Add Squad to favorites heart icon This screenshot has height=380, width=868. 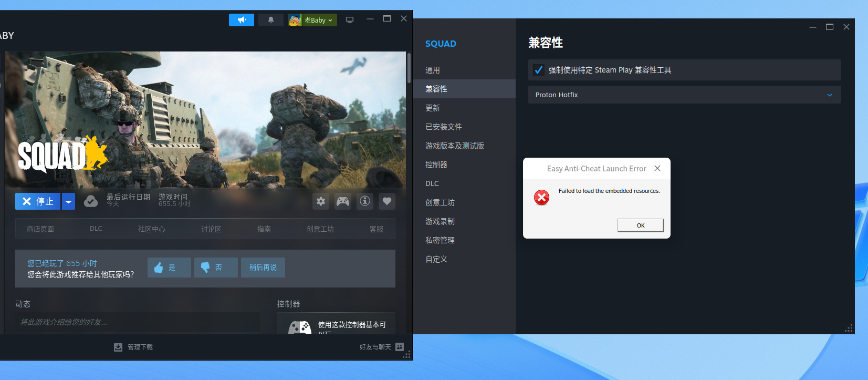coord(387,201)
